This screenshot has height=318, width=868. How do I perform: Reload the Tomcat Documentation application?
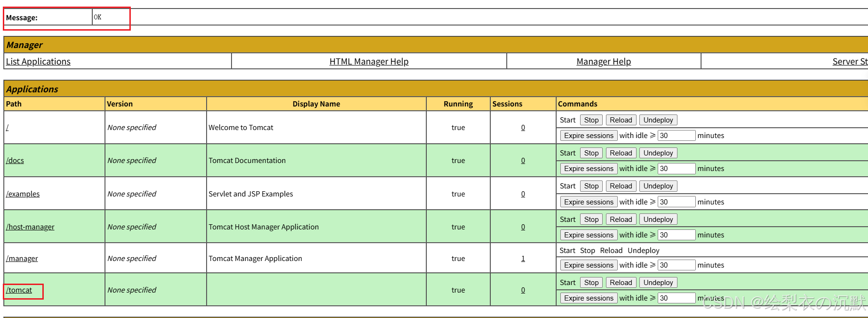(621, 153)
